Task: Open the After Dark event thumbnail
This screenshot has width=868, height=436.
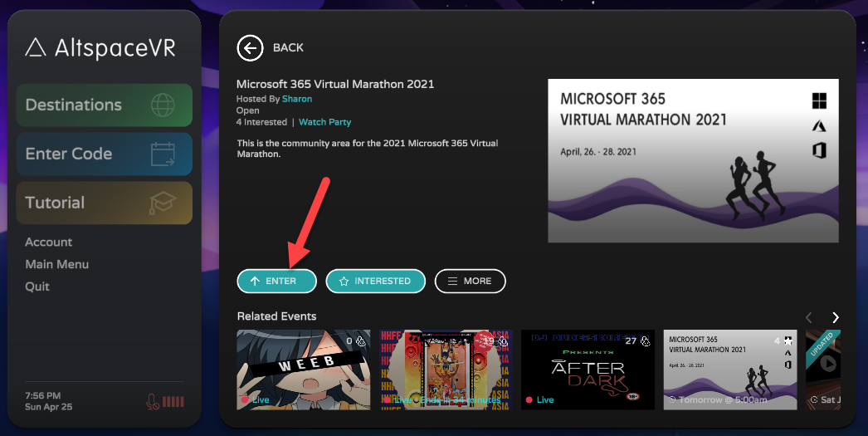Action: (x=588, y=370)
